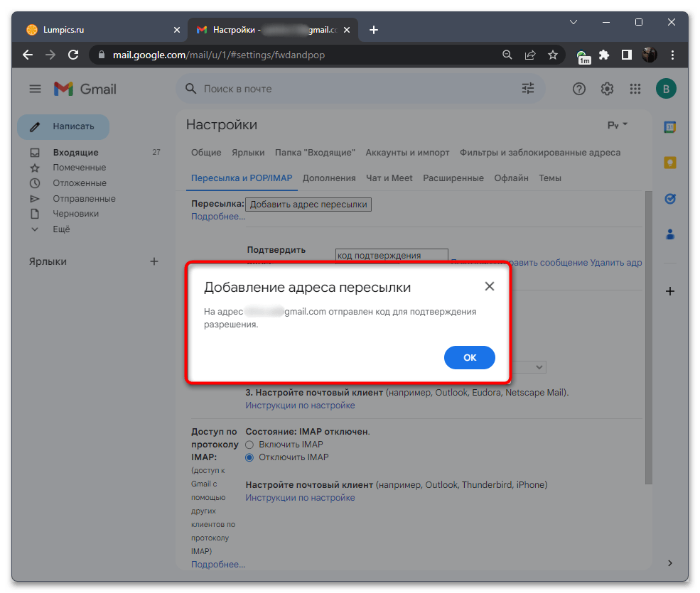This screenshot has width=700, height=593.
Task: Switch to Чат и Meet tab
Action: [389, 178]
